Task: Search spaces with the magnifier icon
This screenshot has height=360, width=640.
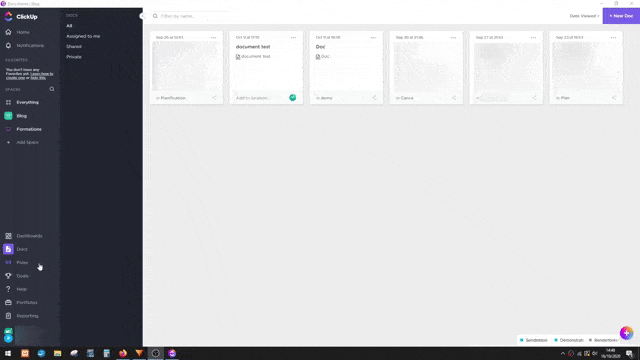Action: tap(52, 89)
